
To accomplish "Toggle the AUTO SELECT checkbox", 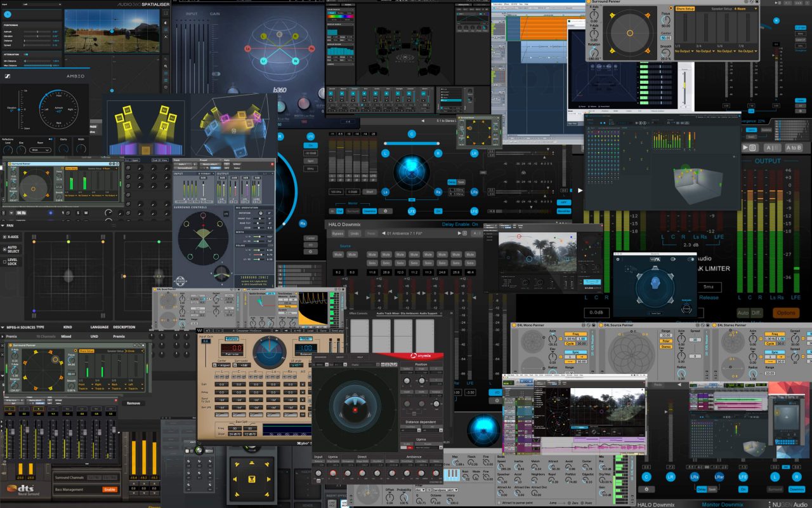I will 4,250.
